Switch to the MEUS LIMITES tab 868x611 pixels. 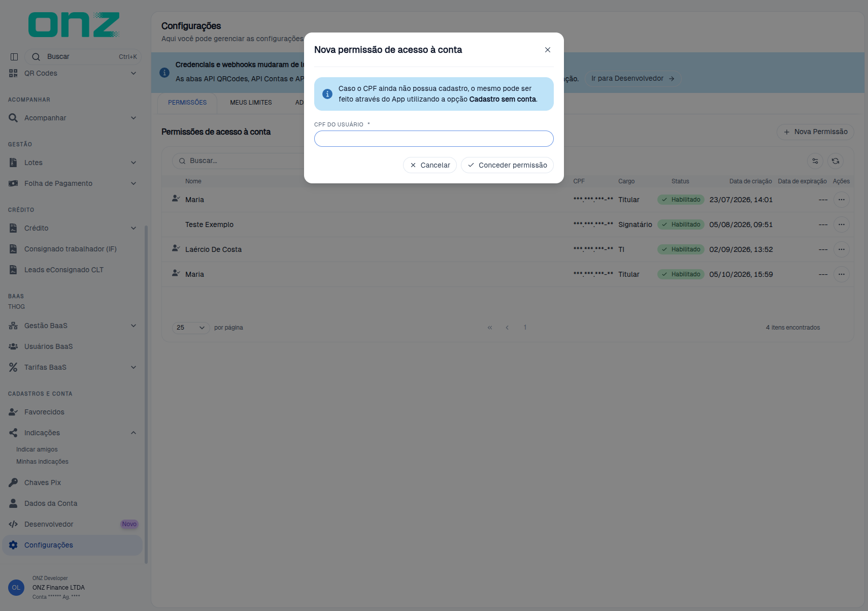tap(251, 103)
